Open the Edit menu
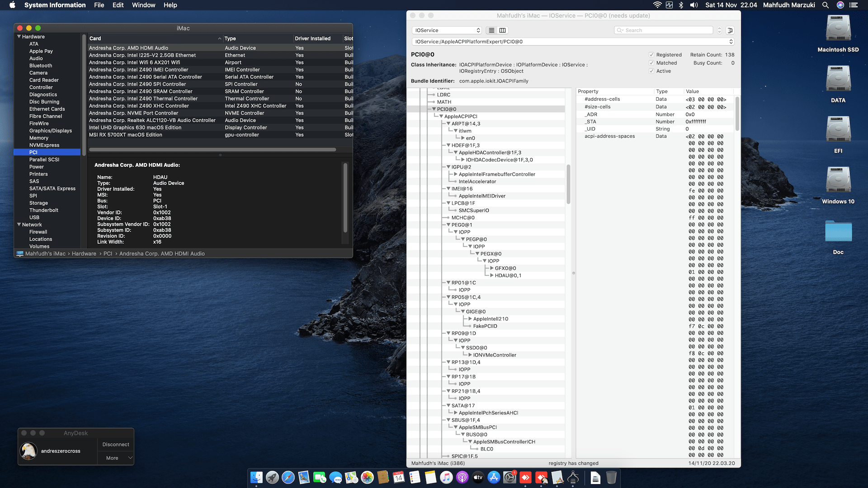868x488 pixels. (x=118, y=5)
